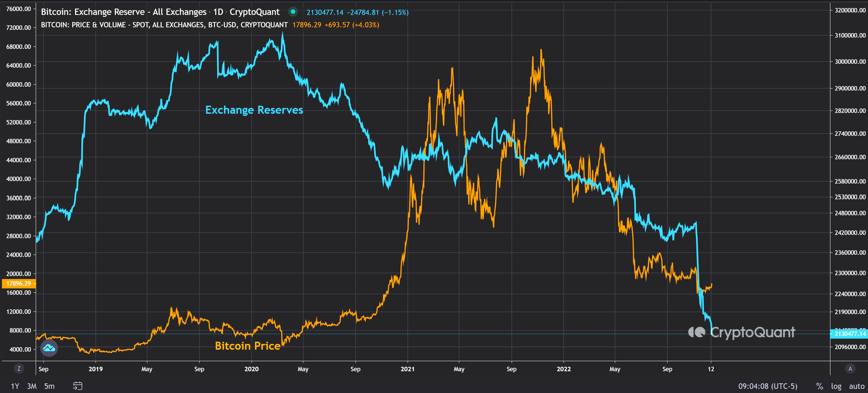Select the 1Y time range
The width and height of the screenshot is (868, 393).
point(15,386)
